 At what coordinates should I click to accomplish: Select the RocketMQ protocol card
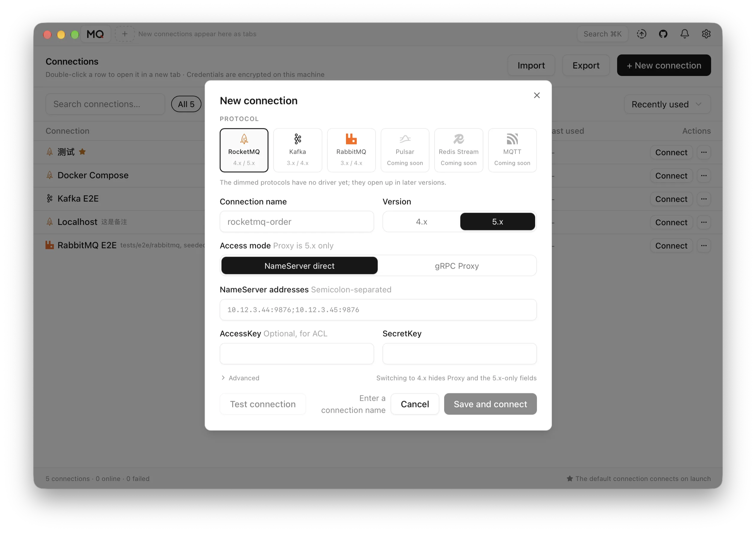point(244,150)
